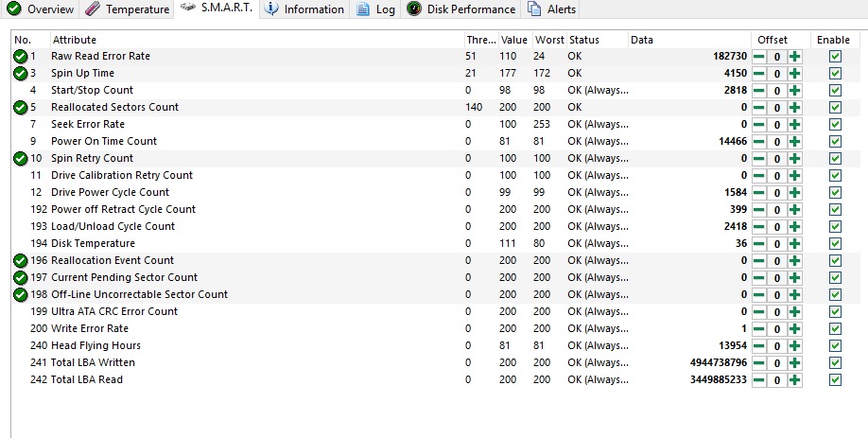This screenshot has height=438, width=868.
Task: Go to the Alerts tab
Action: click(551, 9)
